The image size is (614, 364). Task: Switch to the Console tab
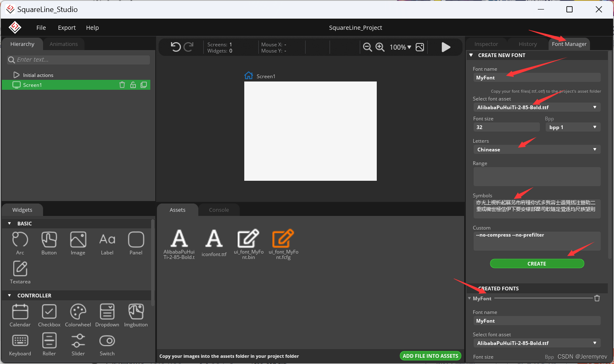pyautogui.click(x=219, y=210)
